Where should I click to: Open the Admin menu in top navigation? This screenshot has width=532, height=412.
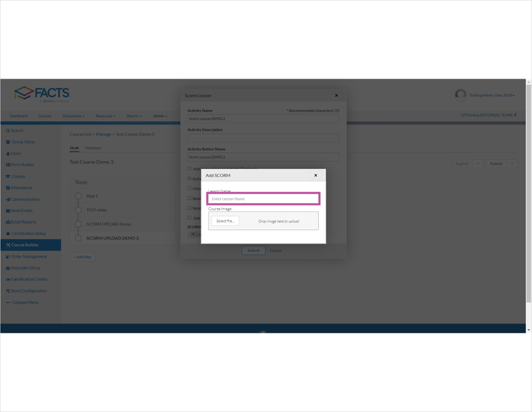tap(160, 116)
